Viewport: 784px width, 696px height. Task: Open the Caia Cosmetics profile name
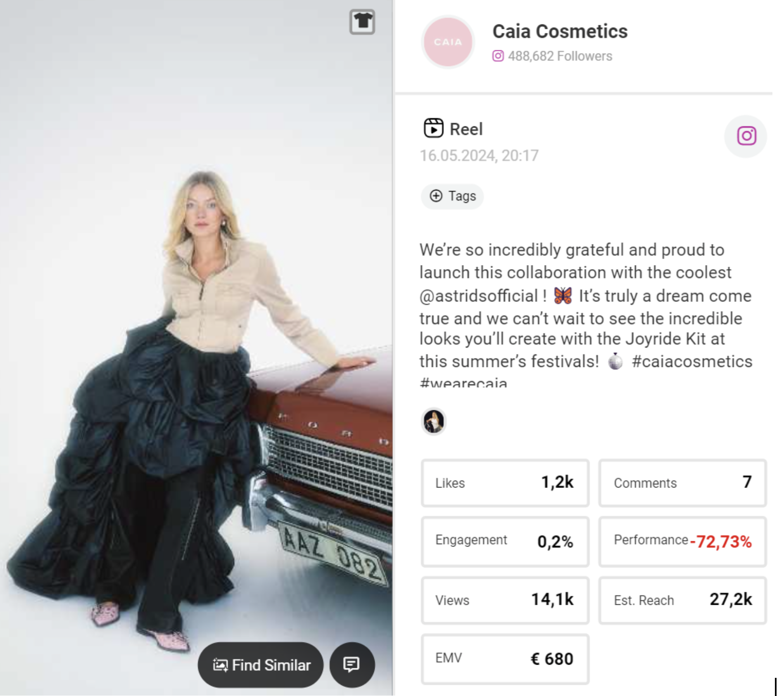pos(560,31)
